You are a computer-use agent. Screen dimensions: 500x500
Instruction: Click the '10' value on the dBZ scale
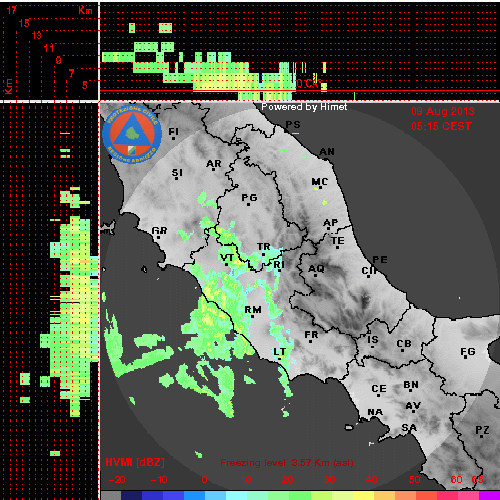click(246, 480)
